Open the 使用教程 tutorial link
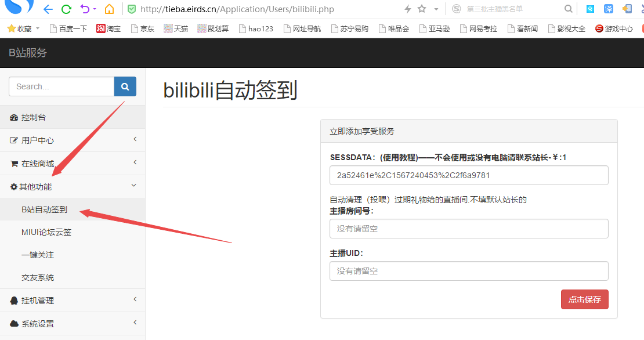The width and height of the screenshot is (644, 340). pyautogui.click(x=399, y=157)
